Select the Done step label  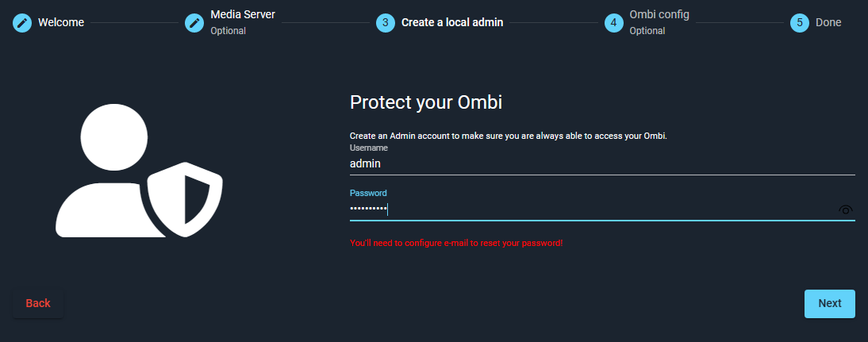[828, 22]
